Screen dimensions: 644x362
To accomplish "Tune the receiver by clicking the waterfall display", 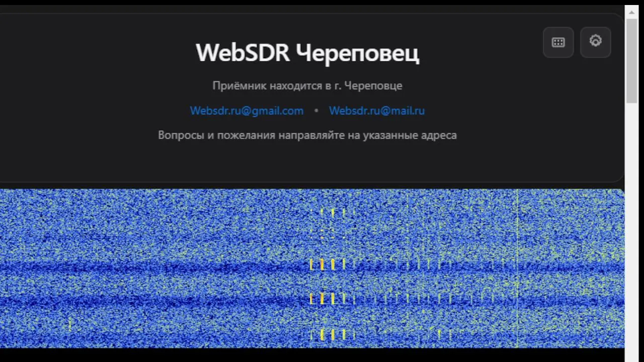I will point(312,268).
